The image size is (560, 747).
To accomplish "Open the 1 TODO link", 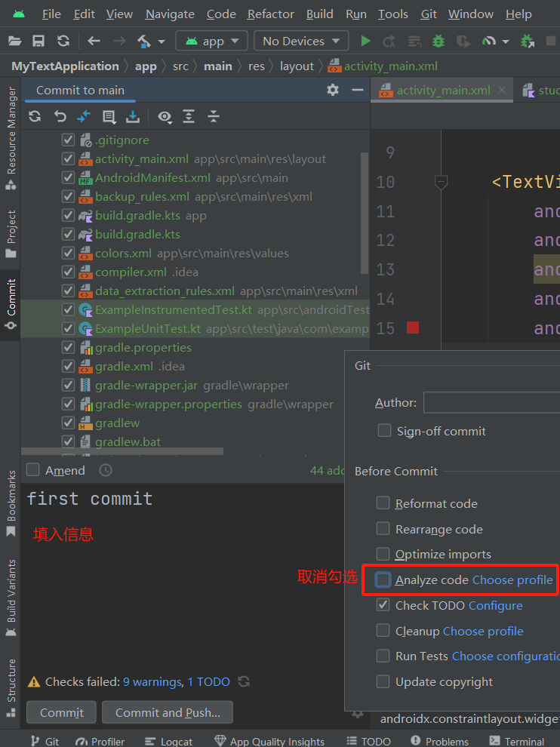I will 208,682.
